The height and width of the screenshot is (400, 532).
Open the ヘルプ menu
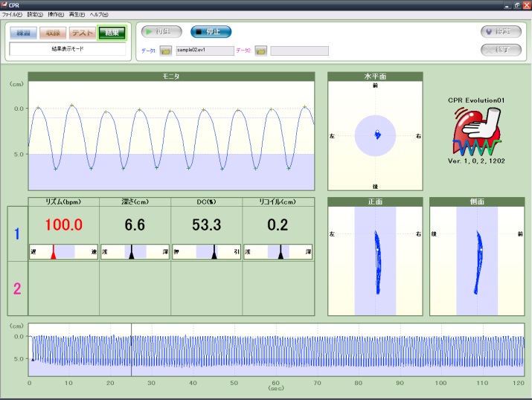click(99, 15)
